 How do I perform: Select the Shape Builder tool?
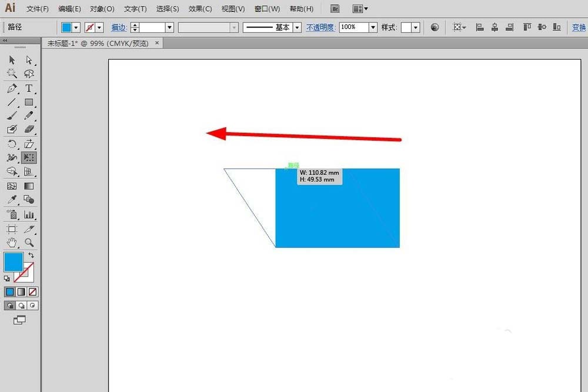pyautogui.click(x=12, y=172)
